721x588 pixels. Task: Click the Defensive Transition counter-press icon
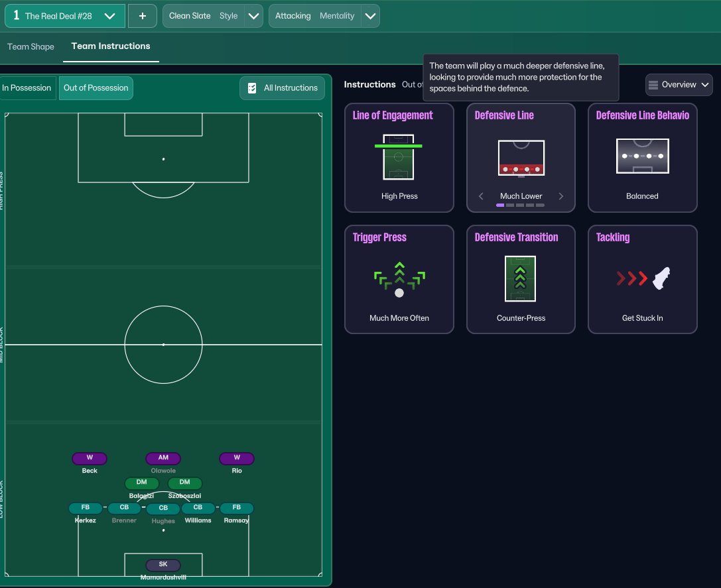(520, 278)
